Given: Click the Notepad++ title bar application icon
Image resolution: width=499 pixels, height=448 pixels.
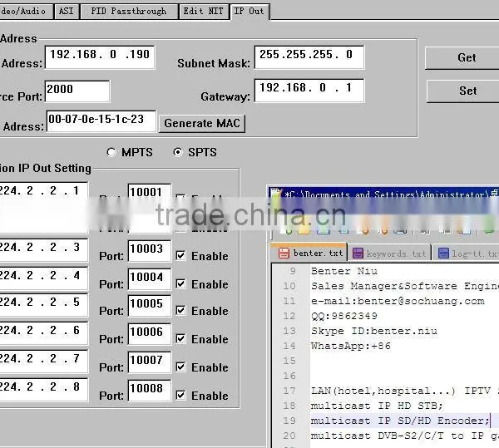Looking at the screenshot, I should click(x=277, y=194).
